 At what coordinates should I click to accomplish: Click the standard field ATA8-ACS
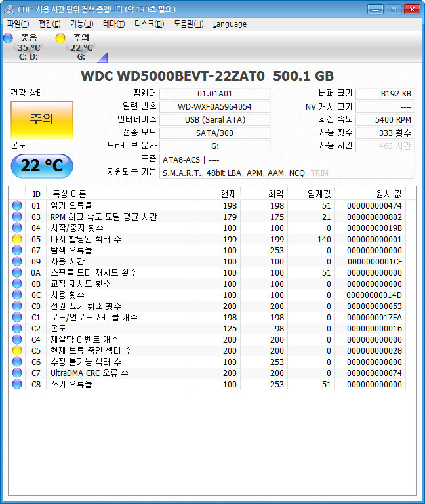point(287,159)
